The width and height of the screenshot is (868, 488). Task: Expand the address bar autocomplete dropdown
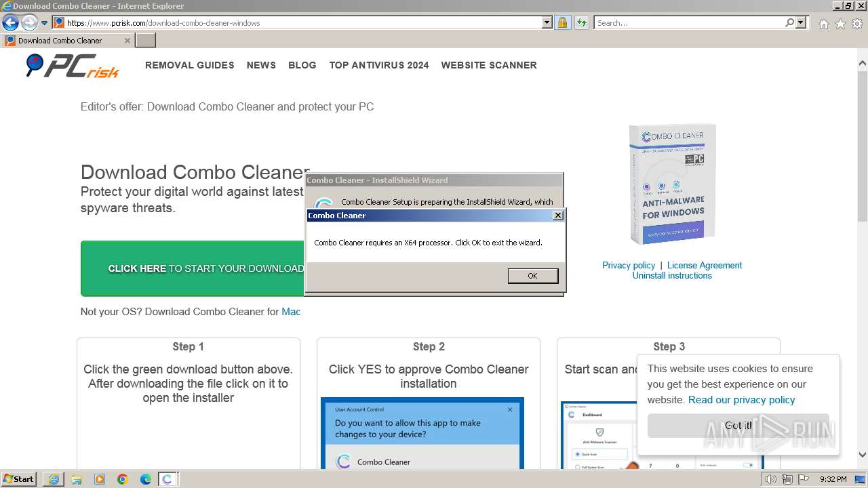coord(547,22)
